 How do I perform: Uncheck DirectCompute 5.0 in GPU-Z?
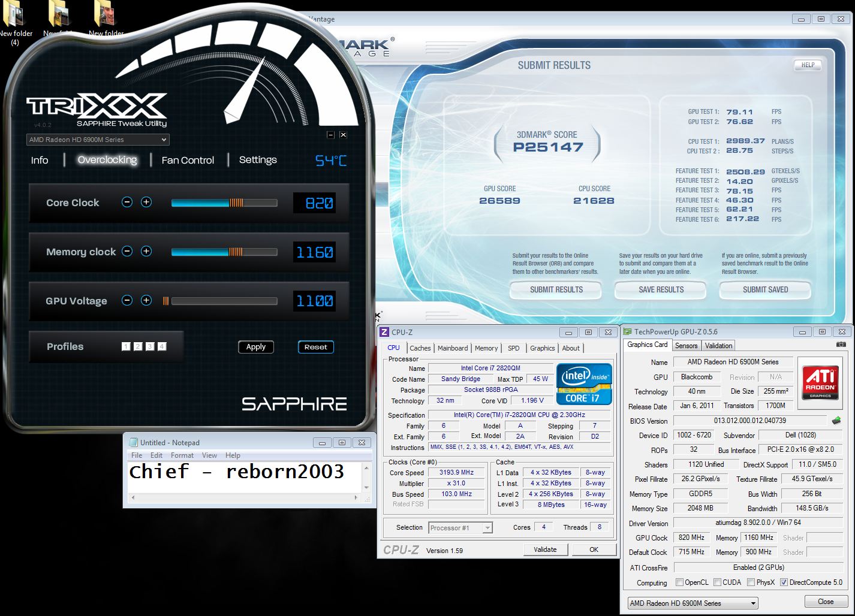tap(784, 582)
